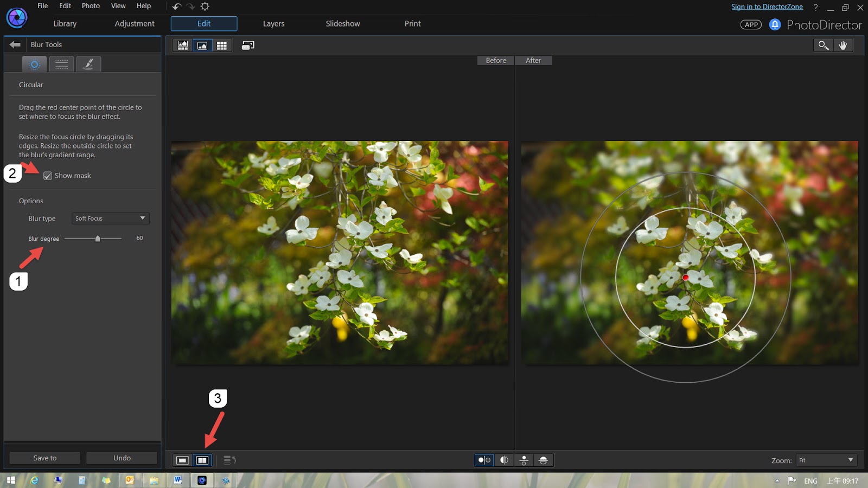
Task: Select the Pan hand tool
Action: pos(844,45)
